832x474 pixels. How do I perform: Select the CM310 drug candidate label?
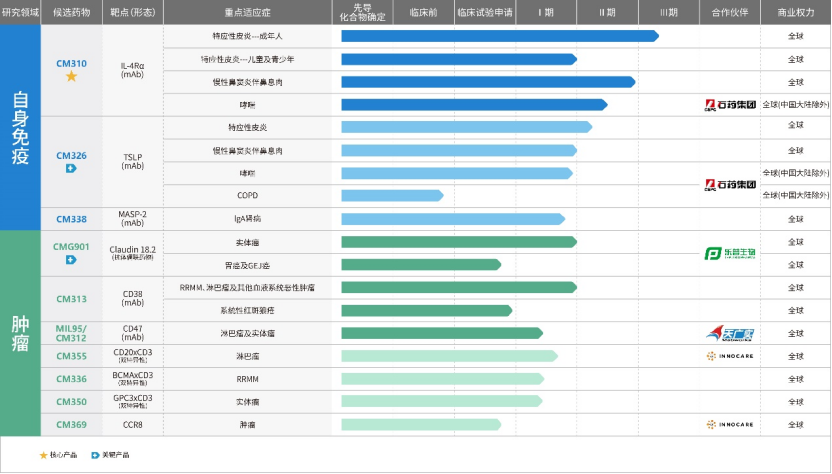pyautogui.click(x=71, y=64)
